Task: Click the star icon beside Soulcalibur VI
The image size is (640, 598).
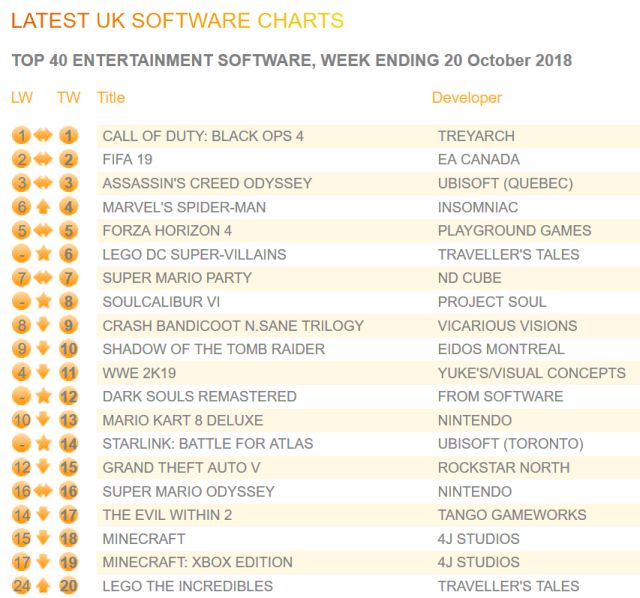Action: point(44,302)
